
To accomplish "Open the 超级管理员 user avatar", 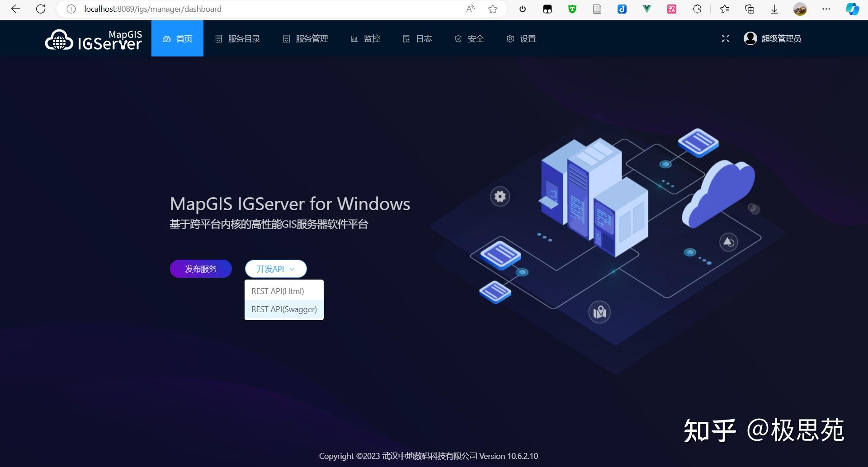I will click(x=750, y=38).
